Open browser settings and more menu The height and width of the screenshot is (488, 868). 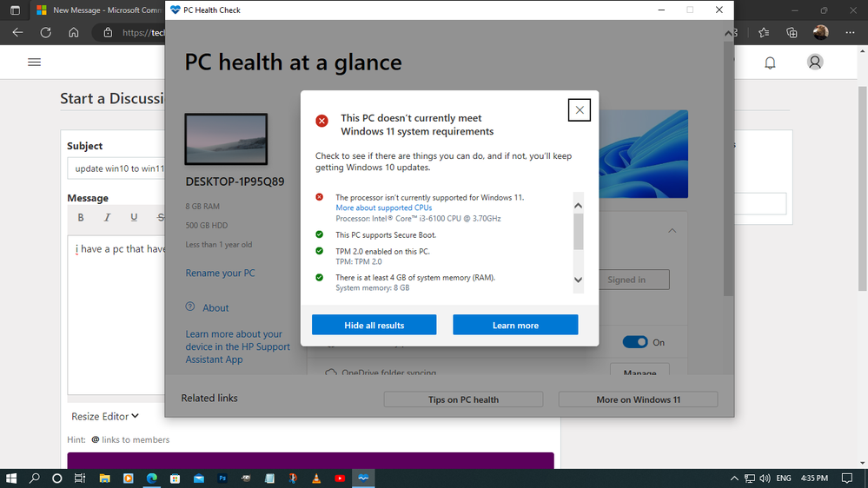point(851,33)
